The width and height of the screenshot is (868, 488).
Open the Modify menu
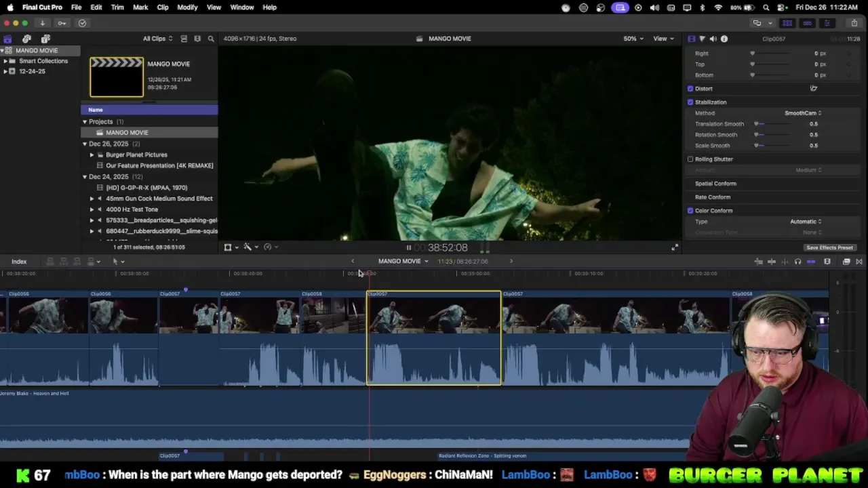click(x=187, y=7)
